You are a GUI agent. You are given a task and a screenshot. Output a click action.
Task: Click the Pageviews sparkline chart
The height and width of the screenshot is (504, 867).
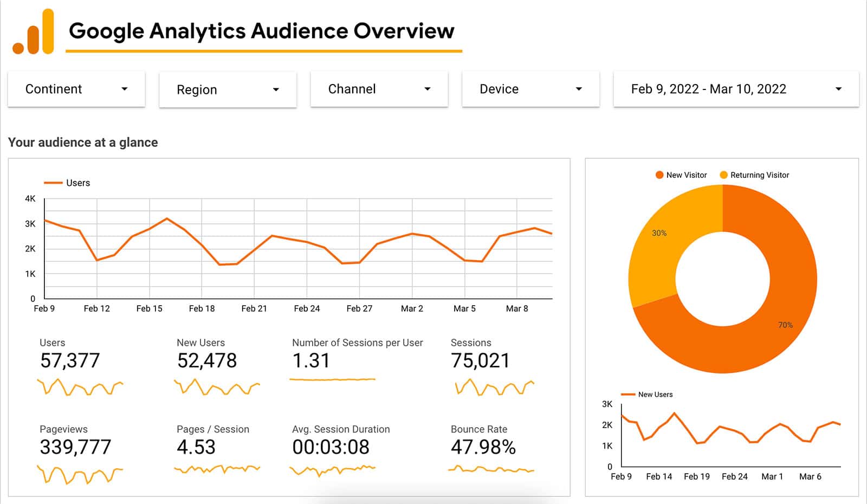[x=80, y=474]
